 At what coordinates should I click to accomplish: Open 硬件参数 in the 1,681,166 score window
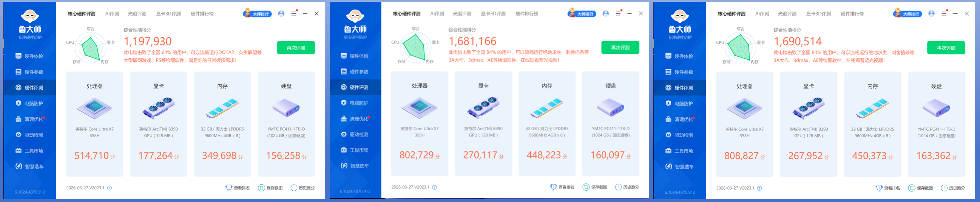pos(355,71)
